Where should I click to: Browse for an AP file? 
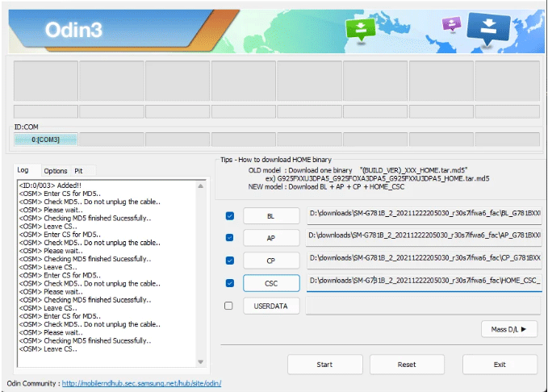coord(271,238)
